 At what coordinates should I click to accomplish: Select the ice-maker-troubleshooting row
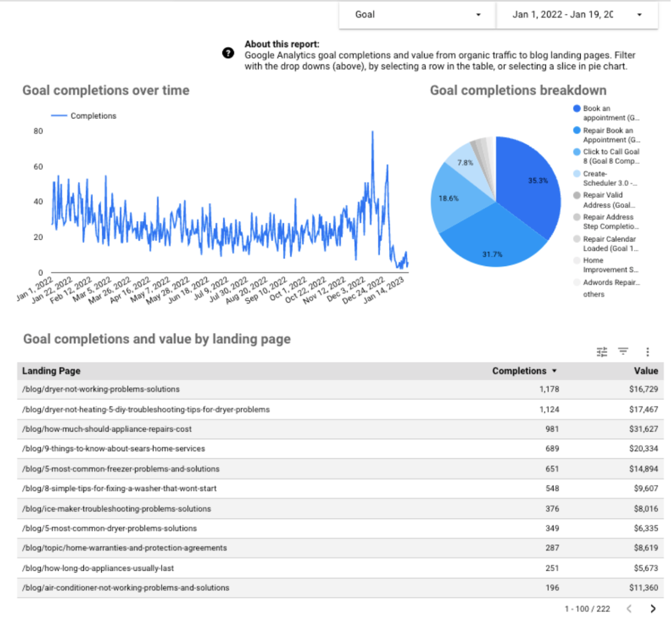(116, 509)
